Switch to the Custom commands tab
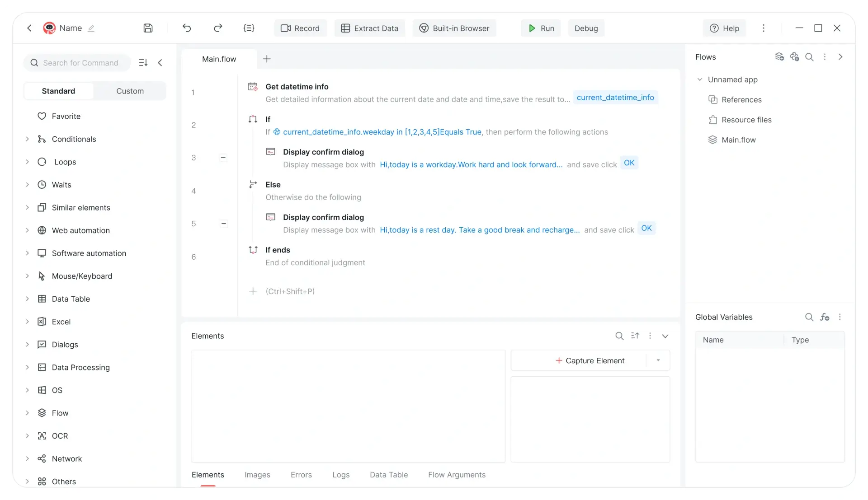Screen dimensions: 868x500 click(130, 91)
